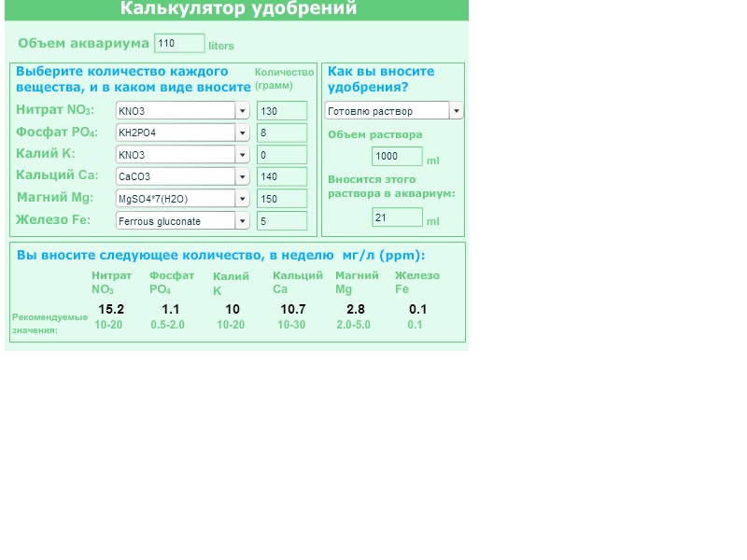Click the Калькулятор удобрений header title
The image size is (747, 560).
238,9
